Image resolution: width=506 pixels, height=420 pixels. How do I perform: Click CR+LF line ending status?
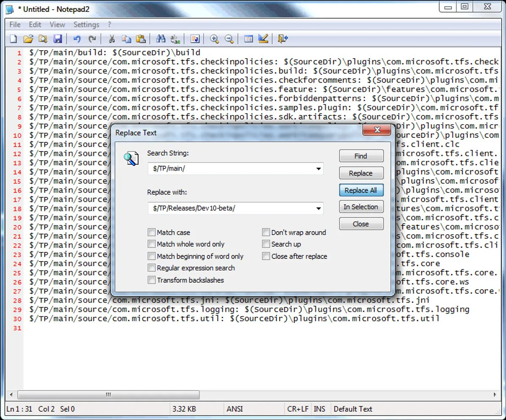tap(298, 409)
